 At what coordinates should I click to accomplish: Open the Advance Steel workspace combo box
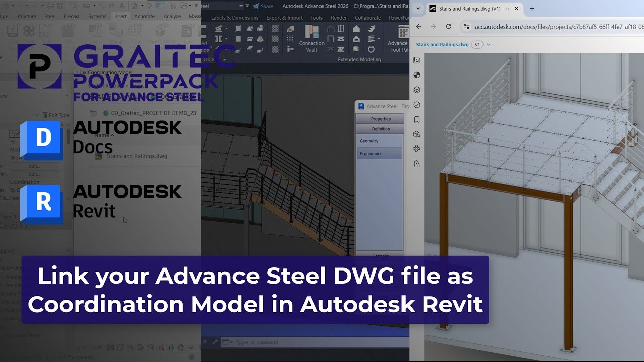(222, 6)
